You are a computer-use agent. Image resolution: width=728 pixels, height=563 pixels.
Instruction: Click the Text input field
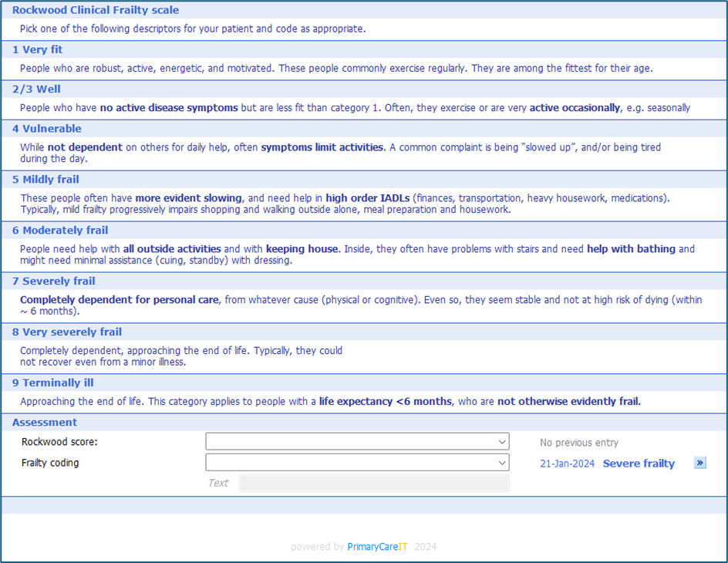(x=374, y=483)
